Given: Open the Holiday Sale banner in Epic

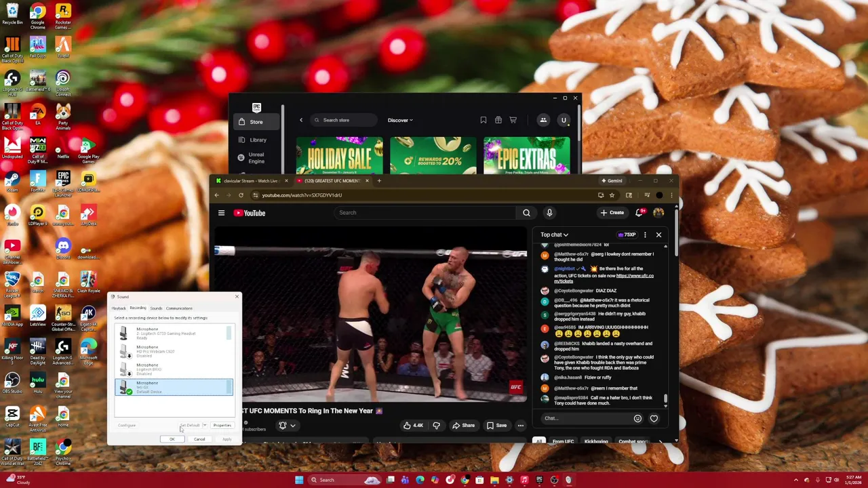Looking at the screenshot, I should coord(339,155).
